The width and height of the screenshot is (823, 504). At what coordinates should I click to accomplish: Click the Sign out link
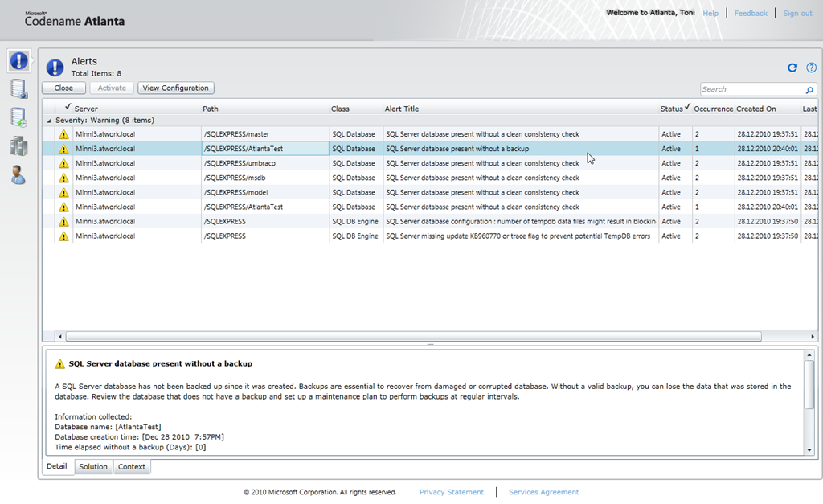point(797,14)
